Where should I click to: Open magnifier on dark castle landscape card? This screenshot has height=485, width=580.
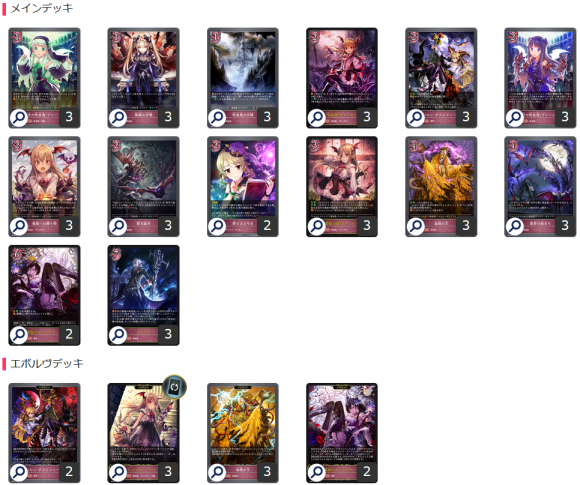coord(218,118)
